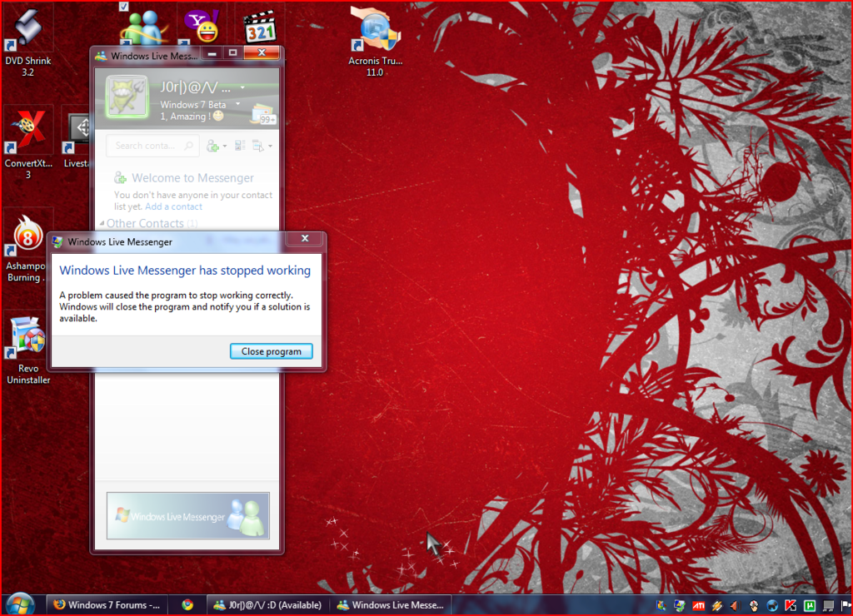
Task: Open the Yahoo Messenger desktop shortcut
Action: pos(201,26)
